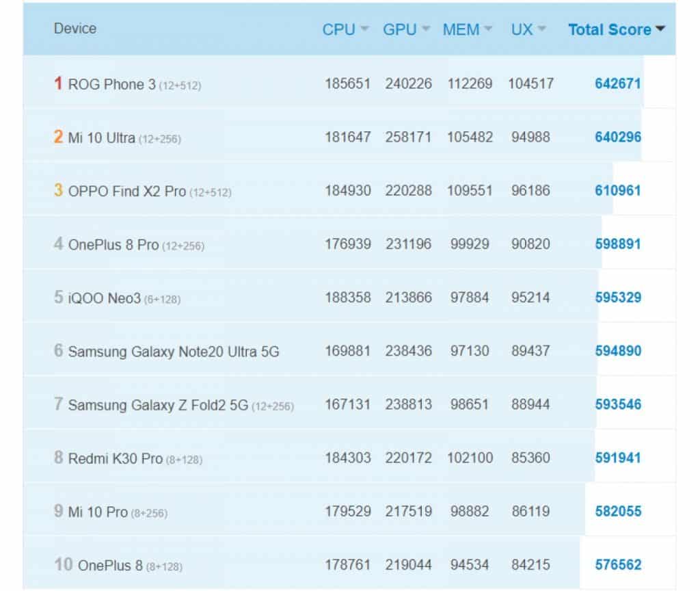Click ROG Phone 3 MEM score 112269
700x591 pixels.
point(470,83)
